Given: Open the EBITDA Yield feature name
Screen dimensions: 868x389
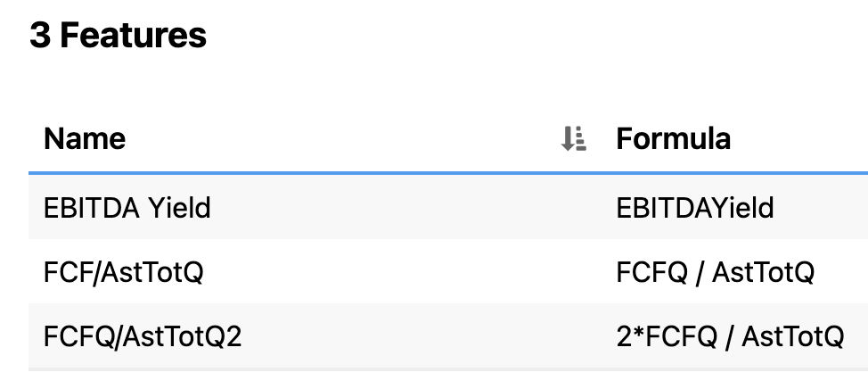Looking at the screenshot, I should pyautogui.click(x=127, y=208).
